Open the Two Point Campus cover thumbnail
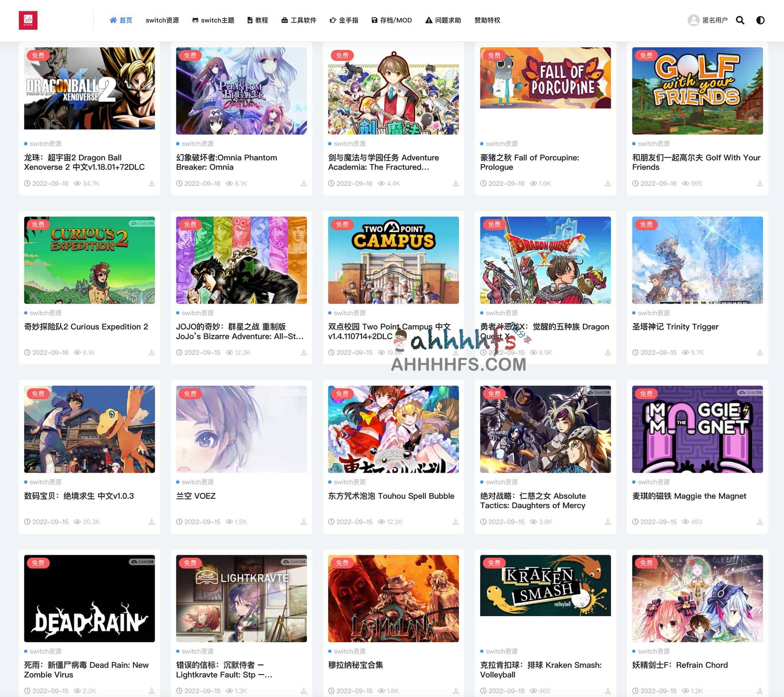This screenshot has height=697, width=784. (x=393, y=260)
